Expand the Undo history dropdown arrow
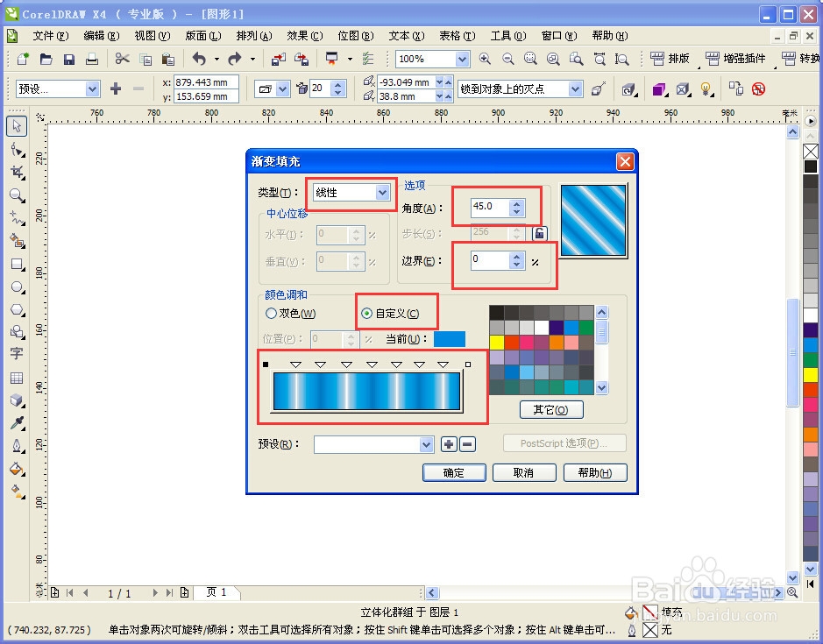The width and height of the screenshot is (823, 644). coord(216,59)
